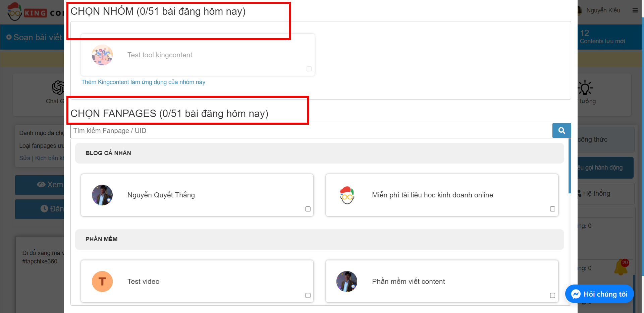Click the Tìm kiếm Fanpage / UID field
The width and height of the screenshot is (644, 313).
coord(311,131)
